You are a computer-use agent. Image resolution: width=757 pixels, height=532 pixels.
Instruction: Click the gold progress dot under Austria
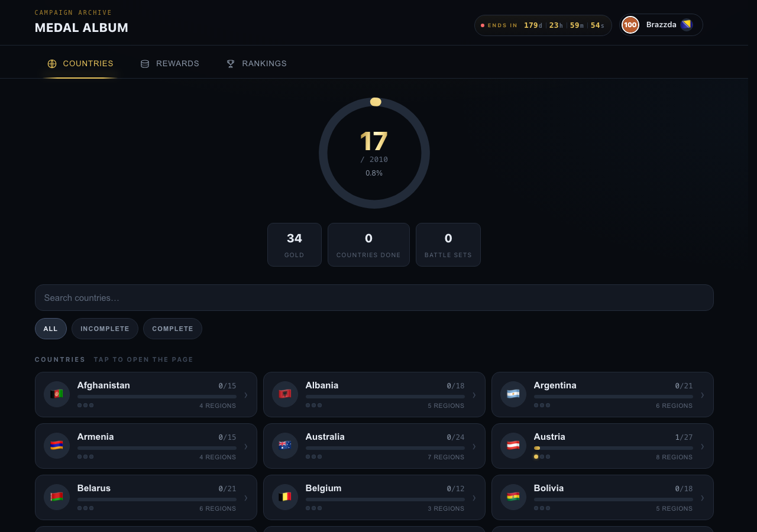tap(536, 457)
